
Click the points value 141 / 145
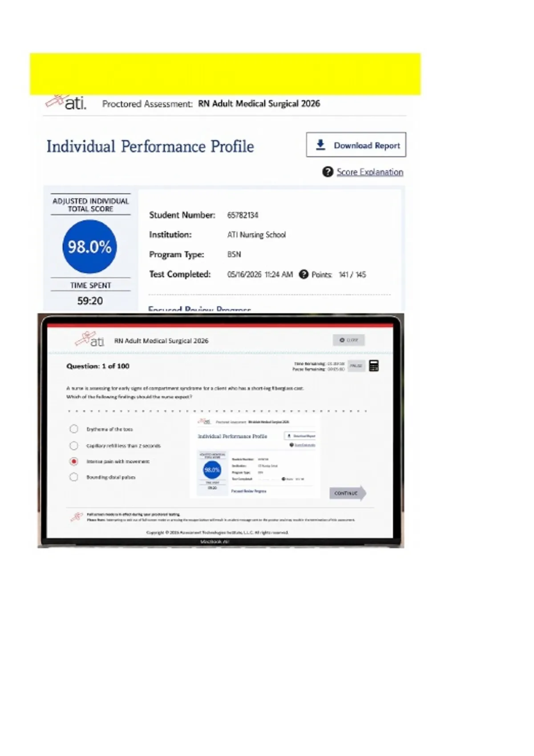pyautogui.click(x=352, y=274)
